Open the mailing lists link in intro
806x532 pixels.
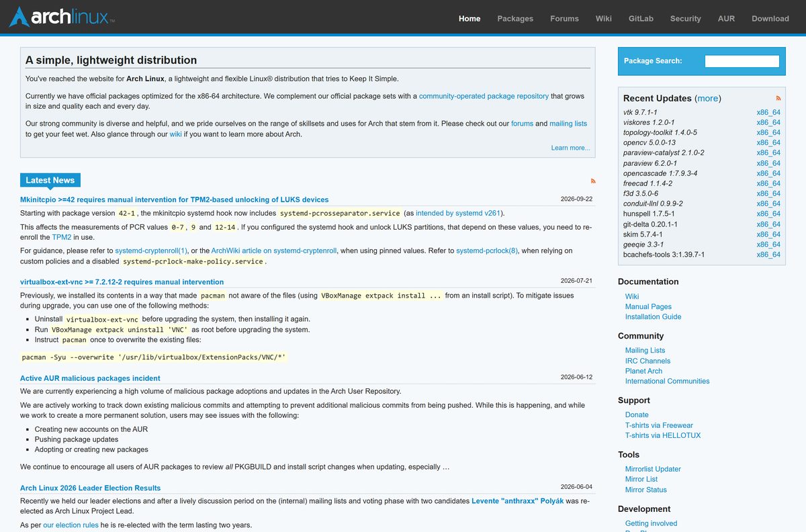pos(568,124)
